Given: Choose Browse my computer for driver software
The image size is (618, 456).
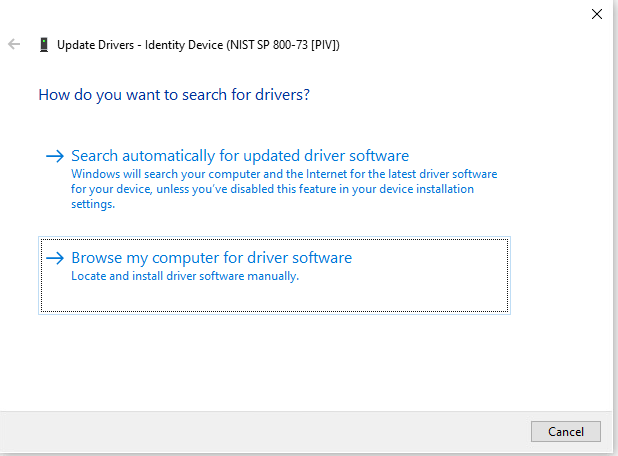Looking at the screenshot, I should point(211,258).
